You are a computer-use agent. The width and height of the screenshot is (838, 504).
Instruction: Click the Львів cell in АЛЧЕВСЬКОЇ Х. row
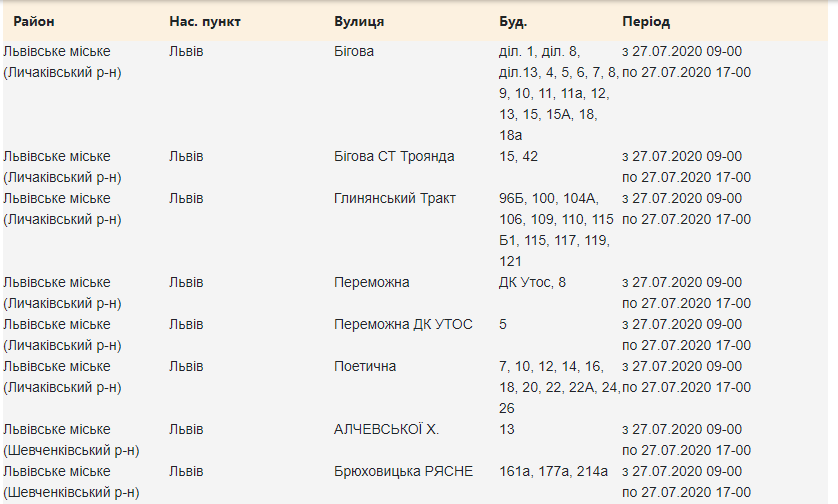coord(186,429)
